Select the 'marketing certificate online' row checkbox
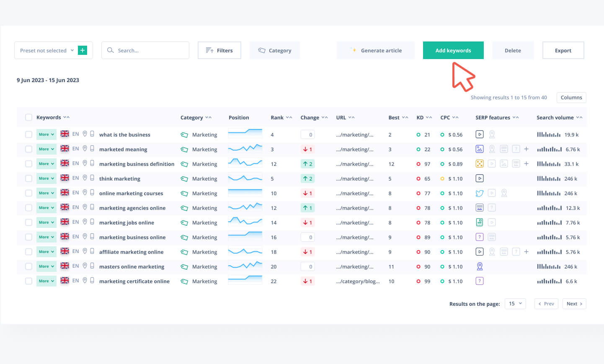The width and height of the screenshot is (604, 364). pos(28,281)
